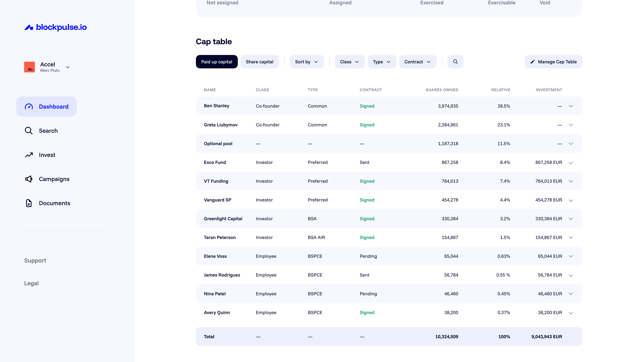Click the Search magnifier in sidebar

pos(29,131)
